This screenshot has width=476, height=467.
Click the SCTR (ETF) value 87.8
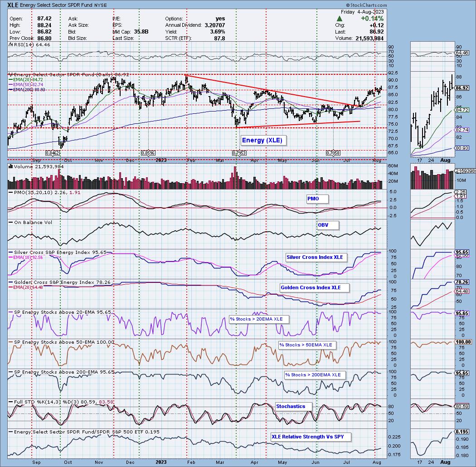click(219, 38)
